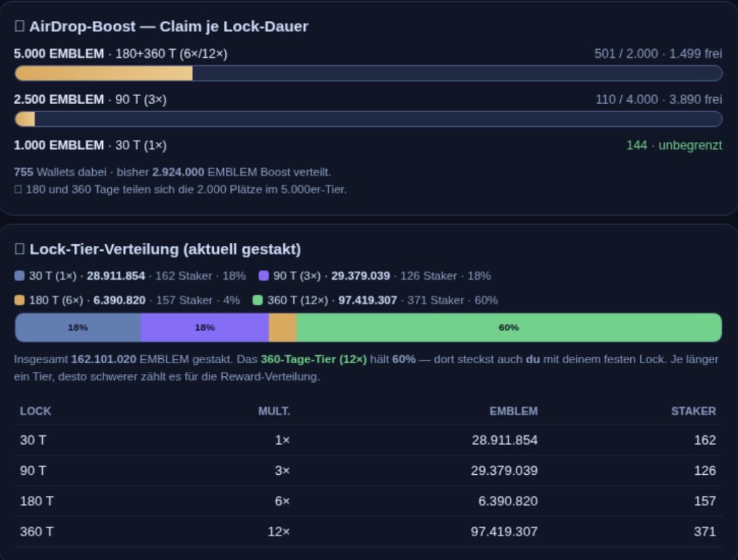This screenshot has height=560, width=738.
Task: Click the MULT. column header
Action: [274, 411]
